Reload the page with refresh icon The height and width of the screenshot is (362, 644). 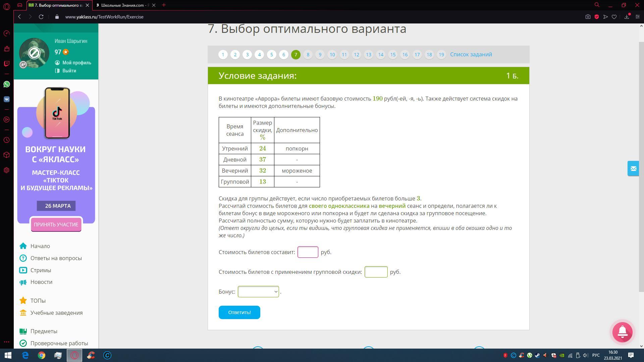click(41, 17)
